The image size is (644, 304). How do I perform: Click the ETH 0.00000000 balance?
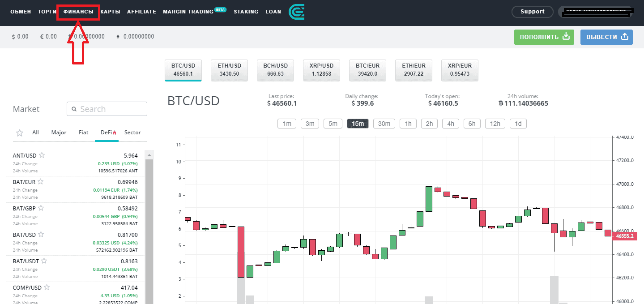pos(135,37)
